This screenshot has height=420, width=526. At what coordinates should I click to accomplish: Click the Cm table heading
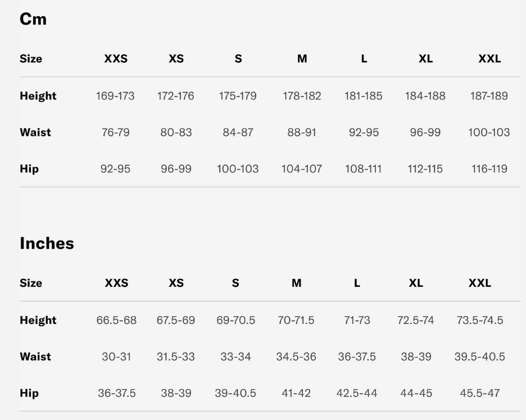[33, 19]
